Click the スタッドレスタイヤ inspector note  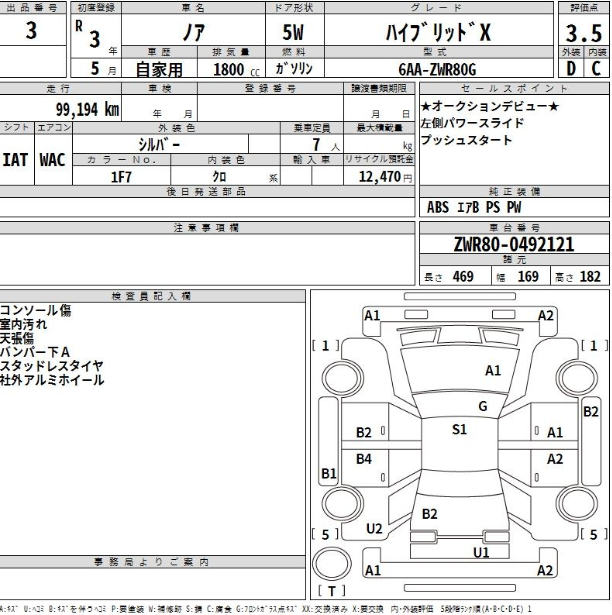coord(51,366)
